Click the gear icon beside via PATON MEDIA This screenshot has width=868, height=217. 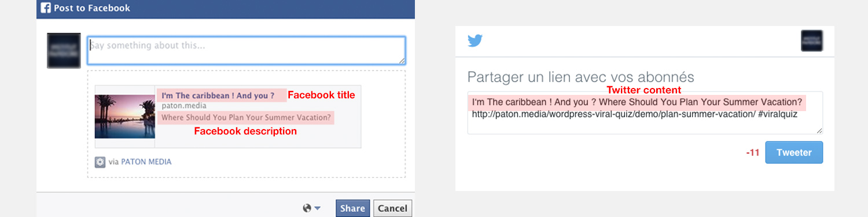(x=100, y=162)
